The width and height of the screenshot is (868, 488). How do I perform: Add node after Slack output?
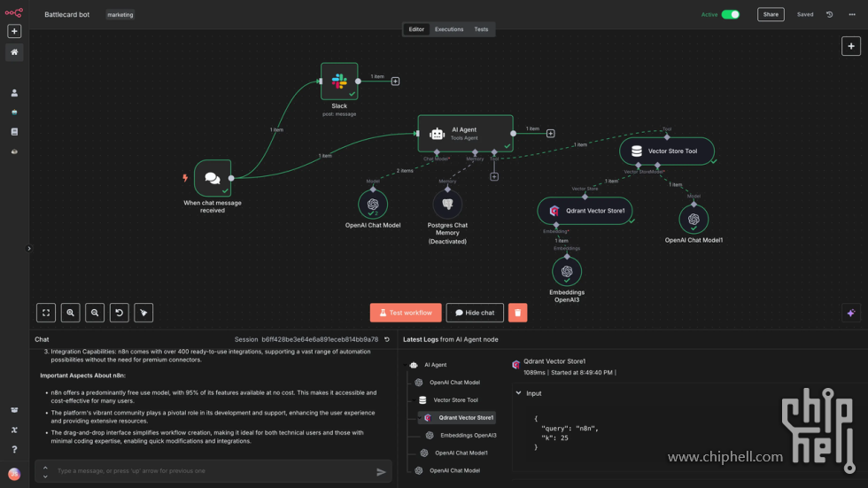point(395,81)
